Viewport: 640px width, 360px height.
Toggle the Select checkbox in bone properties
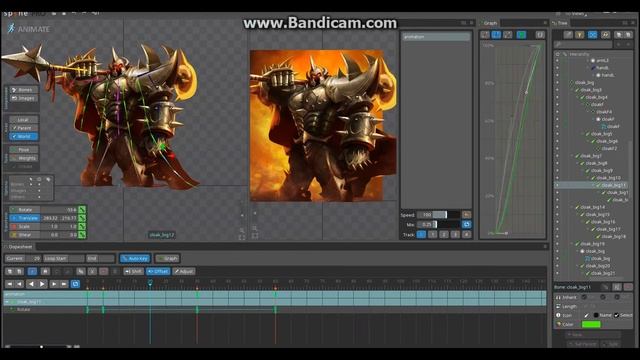coord(617,315)
